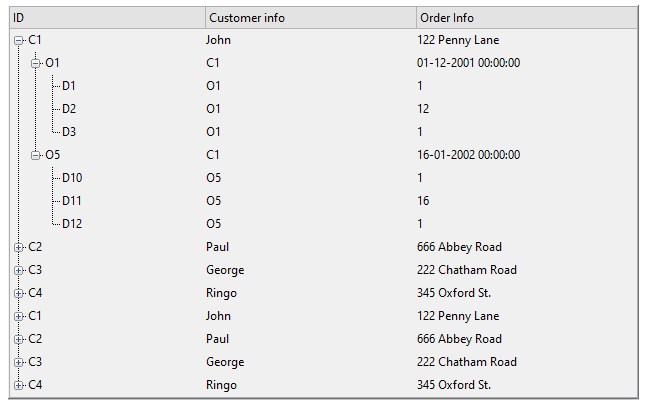
Task: Click the 16-01-2002 order date cell
Action: pyautogui.click(x=468, y=155)
